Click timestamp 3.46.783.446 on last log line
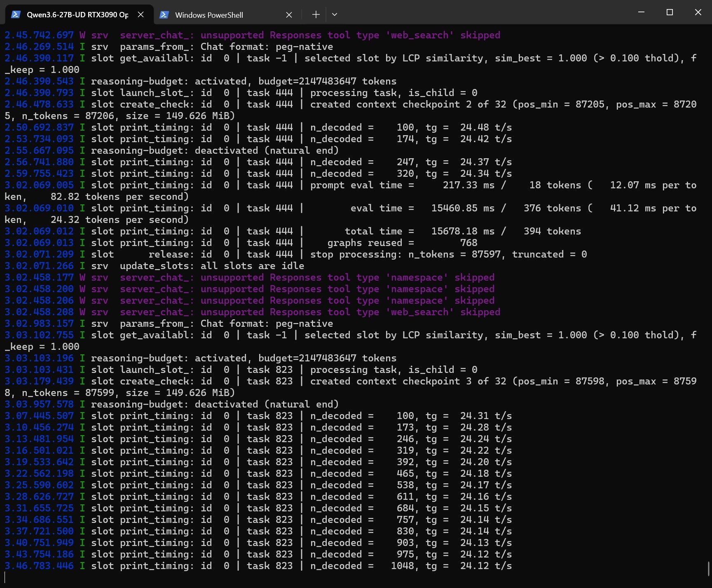 tap(39, 566)
